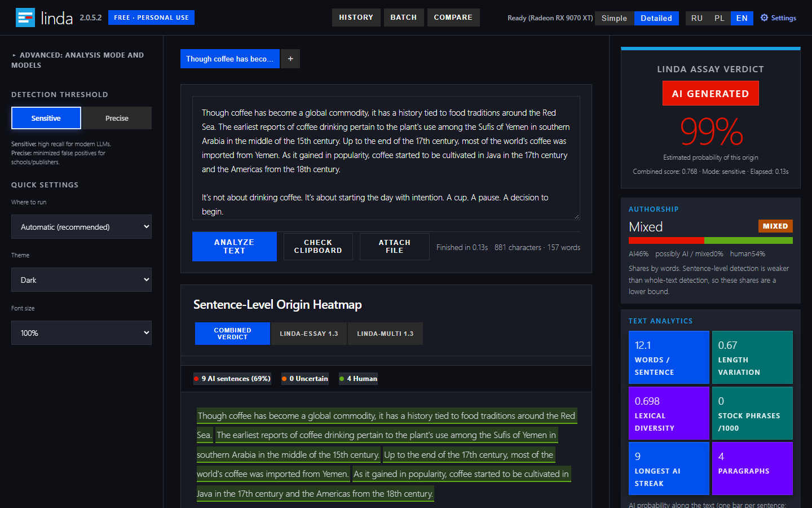Click the MIXED authorship badge
Image resolution: width=812 pixels, height=508 pixels.
coord(775,226)
